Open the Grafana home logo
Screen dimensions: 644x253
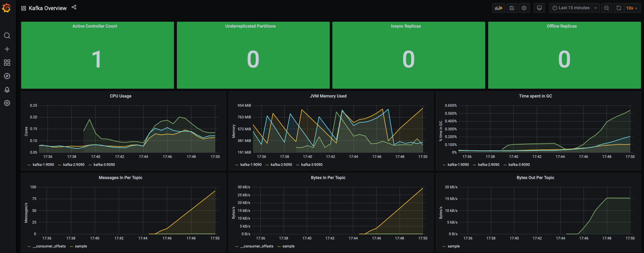[6, 8]
